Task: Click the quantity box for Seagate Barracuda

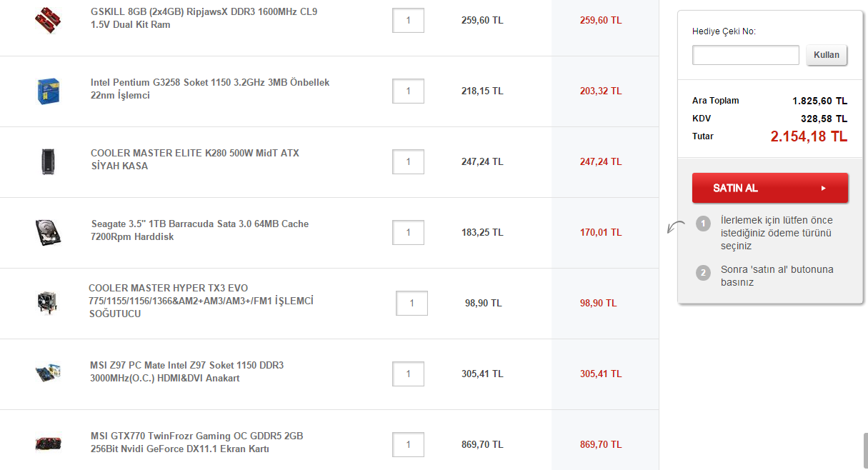Action: pos(408,232)
